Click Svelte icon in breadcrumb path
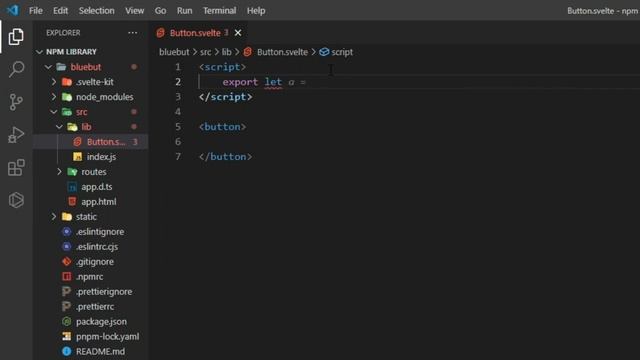Image resolution: width=640 pixels, height=360 pixels. [247, 52]
